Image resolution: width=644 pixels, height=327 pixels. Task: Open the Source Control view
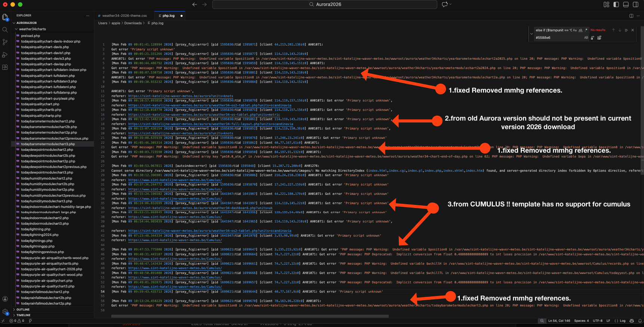tap(5, 42)
